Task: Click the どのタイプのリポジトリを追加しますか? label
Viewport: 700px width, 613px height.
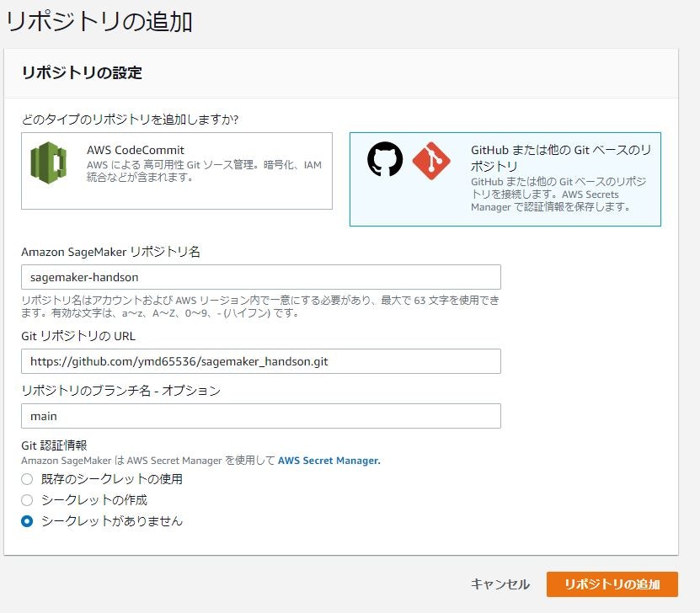Action: 130,119
